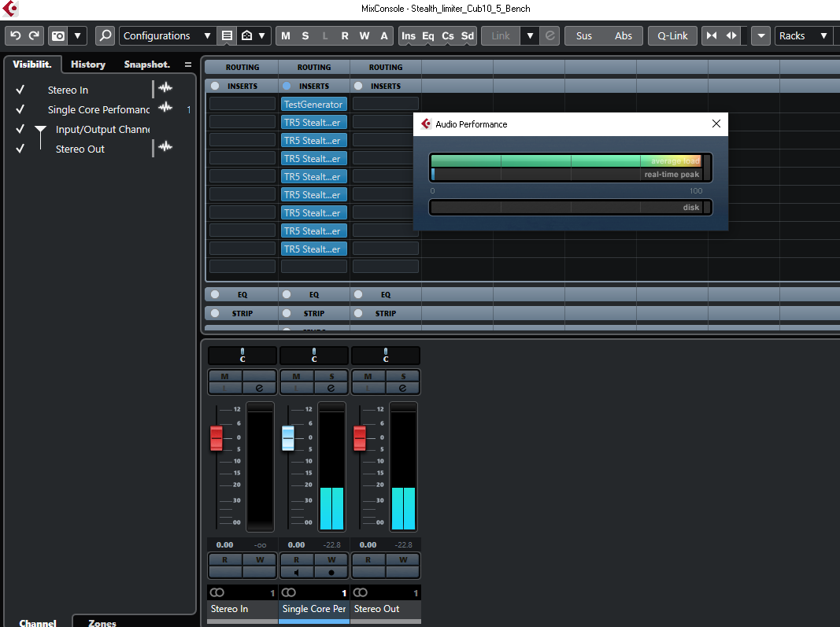Switch to the History tab
This screenshot has height=627, width=840.
88,65
